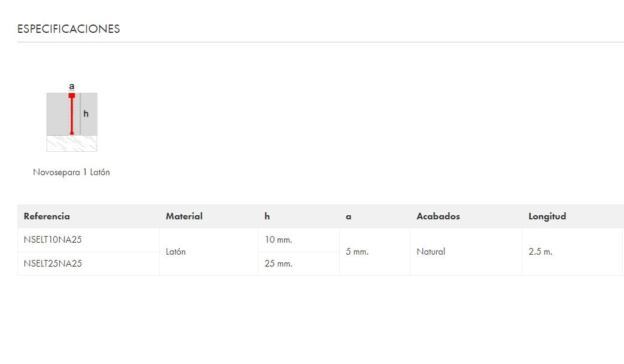Click the 'a' table column header

(x=348, y=216)
